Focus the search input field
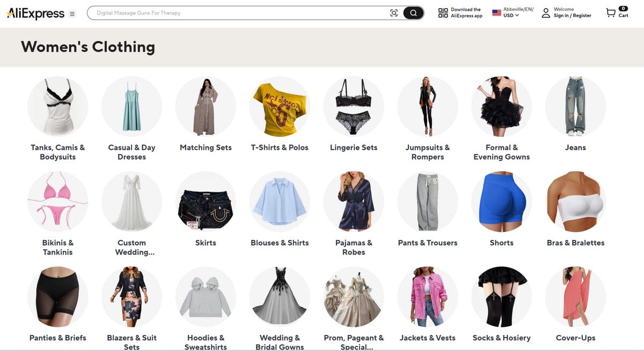 [x=241, y=13]
